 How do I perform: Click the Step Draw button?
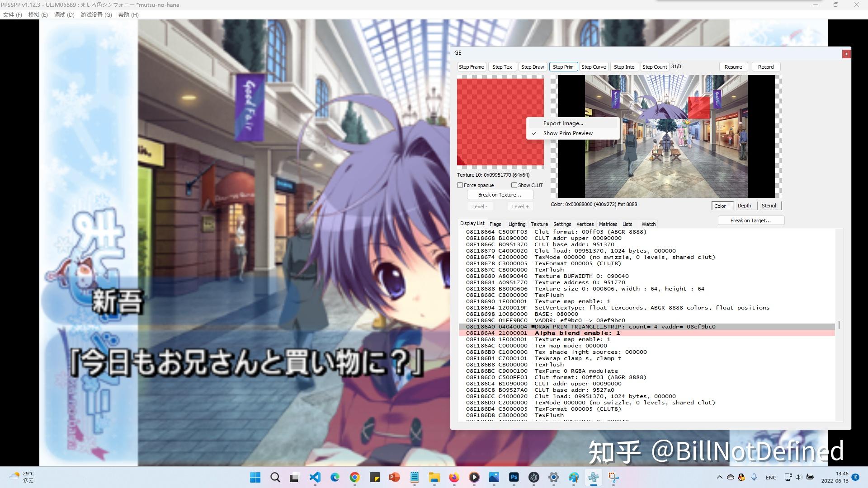[533, 67]
